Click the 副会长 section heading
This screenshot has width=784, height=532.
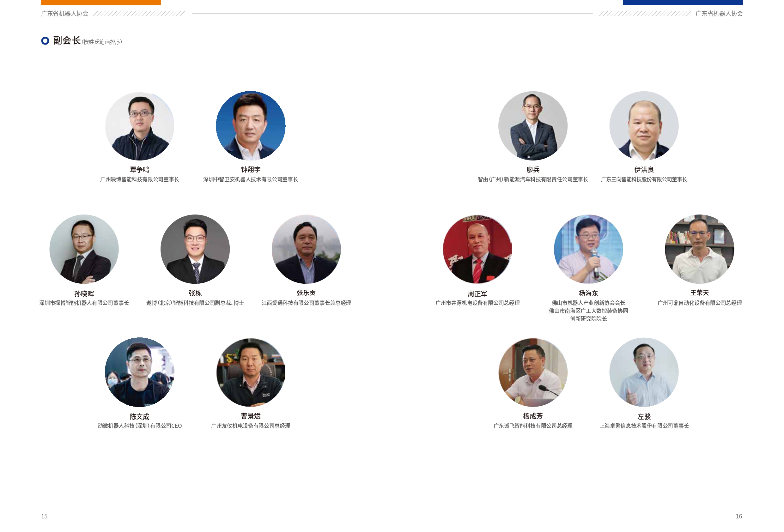click(x=67, y=41)
